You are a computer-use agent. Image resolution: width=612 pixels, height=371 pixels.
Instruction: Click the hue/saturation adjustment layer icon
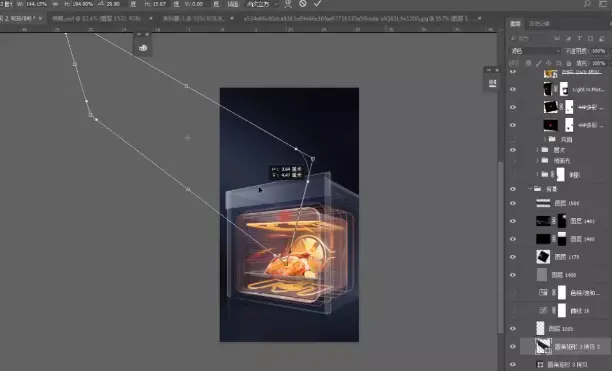[543, 292]
